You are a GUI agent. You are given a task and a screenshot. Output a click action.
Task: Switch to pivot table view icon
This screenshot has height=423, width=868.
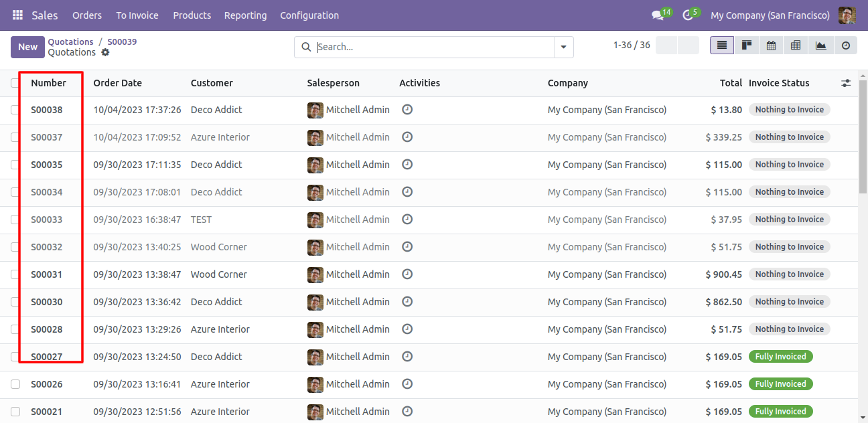(x=796, y=46)
